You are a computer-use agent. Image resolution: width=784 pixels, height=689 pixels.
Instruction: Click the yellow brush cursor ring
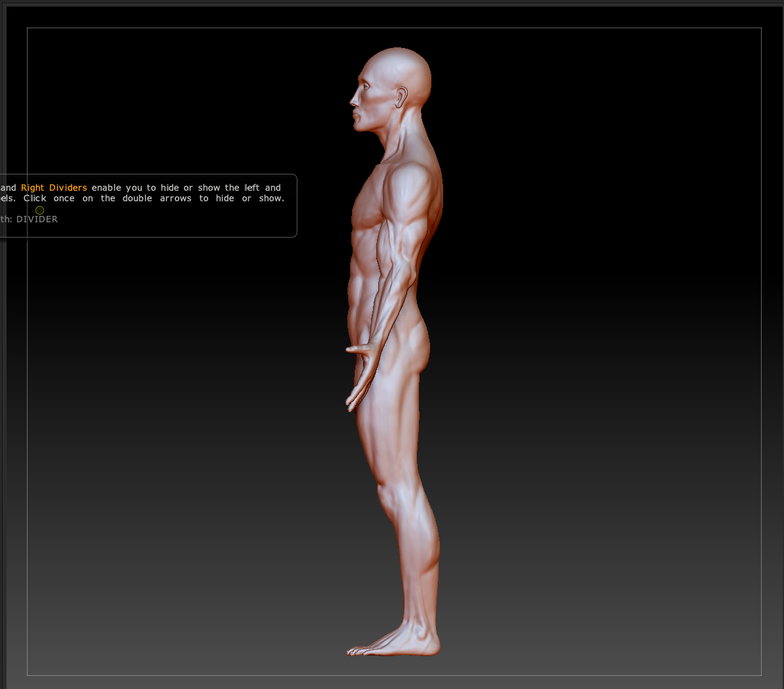[x=39, y=210]
